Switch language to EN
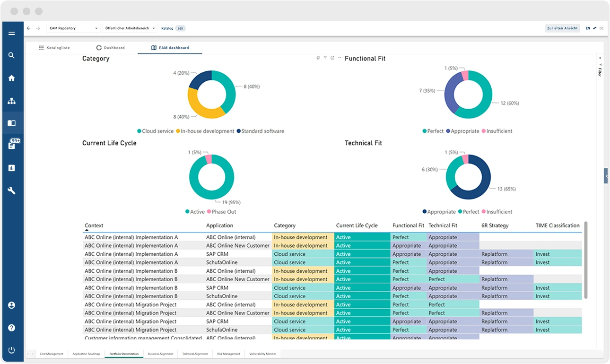The image size is (610, 364). (x=588, y=28)
